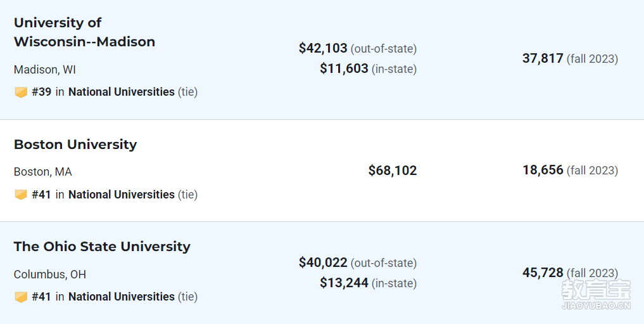The width and height of the screenshot is (644, 324).
Task: Click Boston University's 18,656 enrollment figure
Action: 543,170
